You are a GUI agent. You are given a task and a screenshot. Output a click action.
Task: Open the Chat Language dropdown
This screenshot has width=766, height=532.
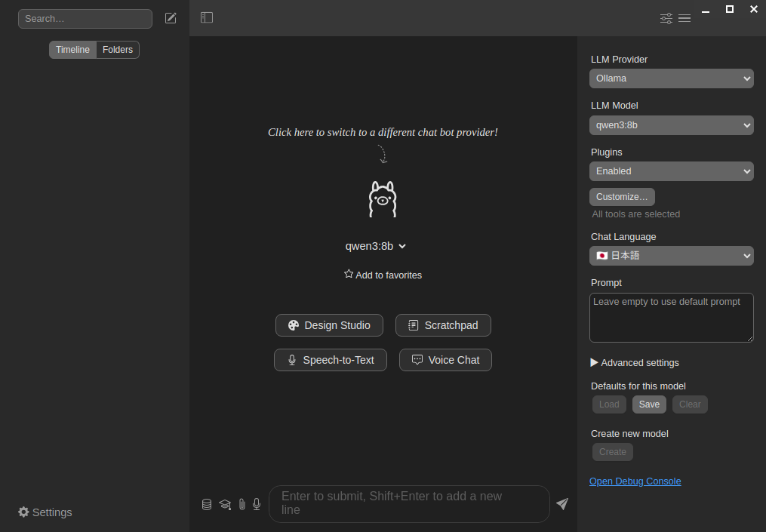click(x=671, y=256)
